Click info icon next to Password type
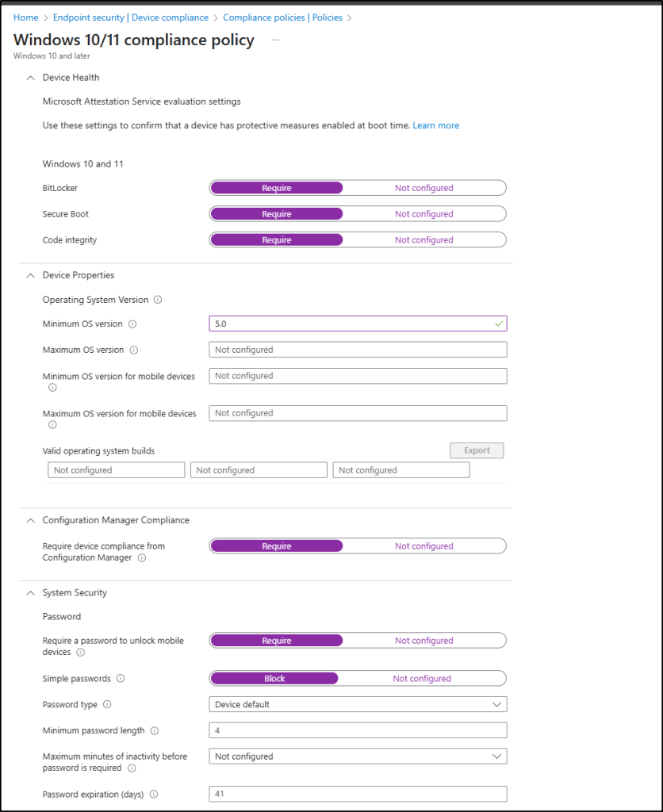 107,704
